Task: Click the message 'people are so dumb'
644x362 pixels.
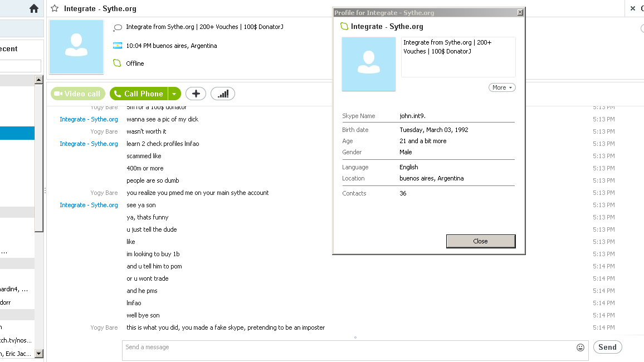Action: click(x=153, y=180)
